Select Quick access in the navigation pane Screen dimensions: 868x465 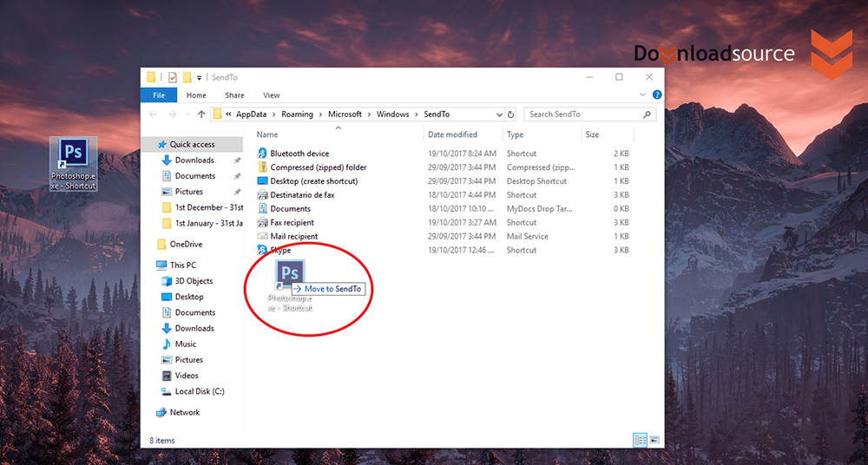click(x=192, y=145)
